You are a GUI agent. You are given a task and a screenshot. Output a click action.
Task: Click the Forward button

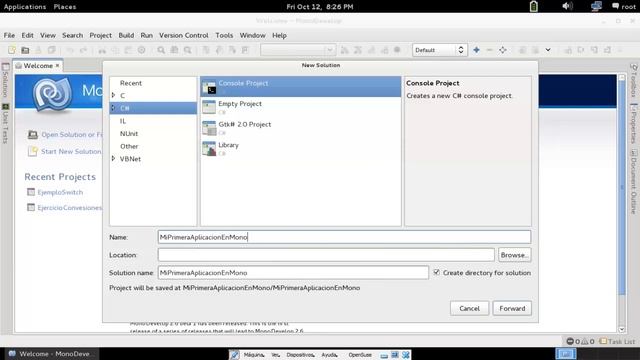point(512,308)
